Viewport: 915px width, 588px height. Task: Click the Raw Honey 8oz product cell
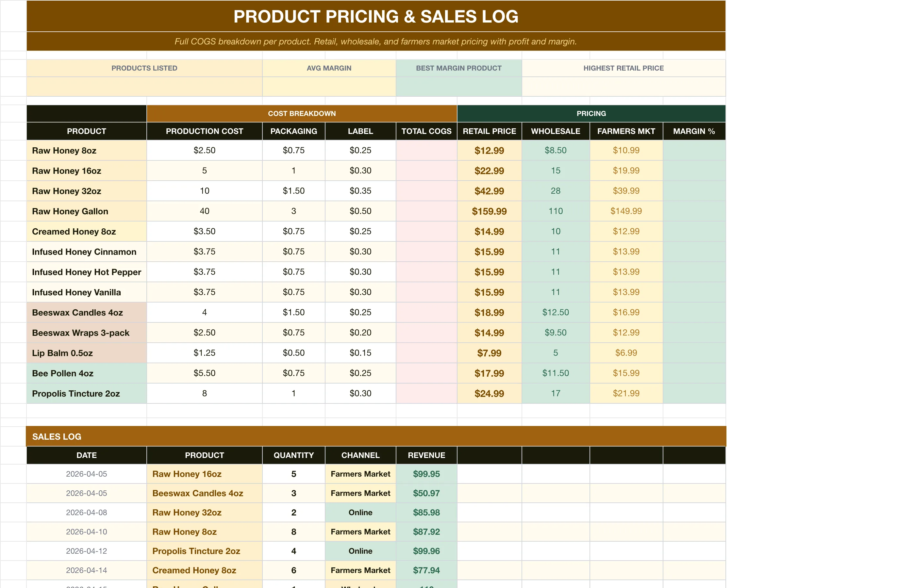[x=87, y=151]
